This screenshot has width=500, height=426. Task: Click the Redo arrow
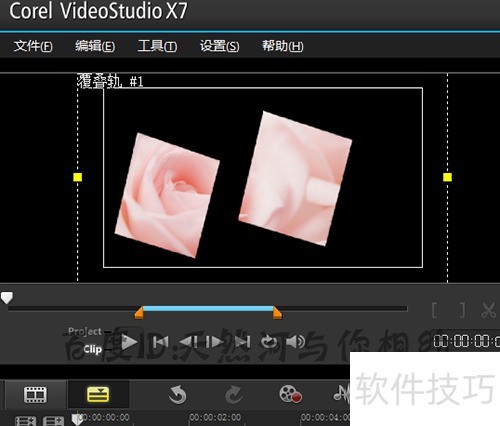pos(234,395)
